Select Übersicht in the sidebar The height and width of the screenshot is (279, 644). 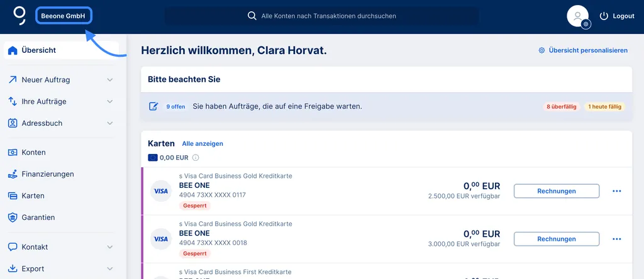[38, 50]
